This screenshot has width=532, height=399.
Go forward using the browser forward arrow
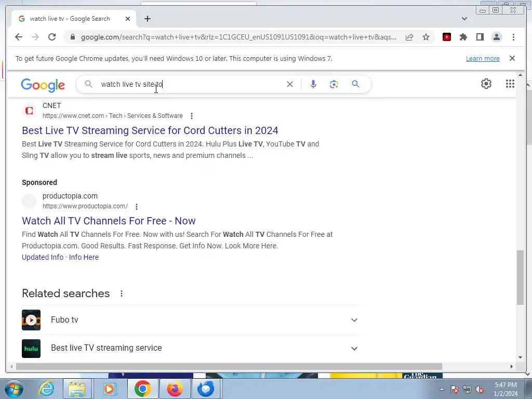click(x=35, y=37)
